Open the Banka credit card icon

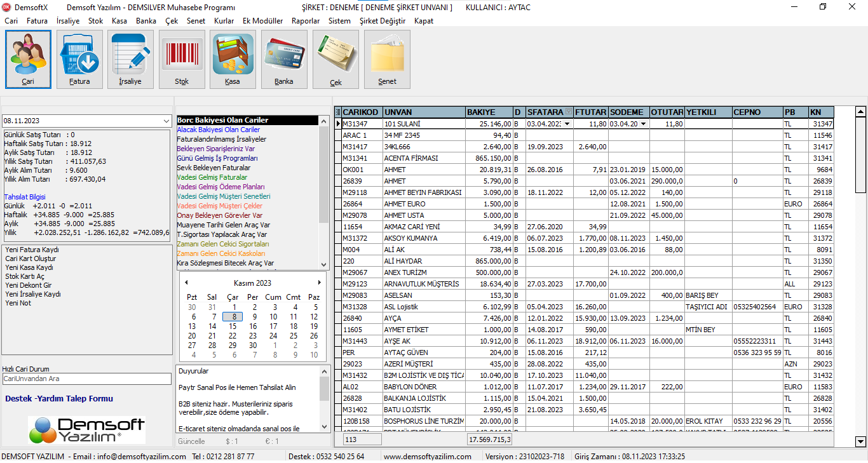point(284,59)
